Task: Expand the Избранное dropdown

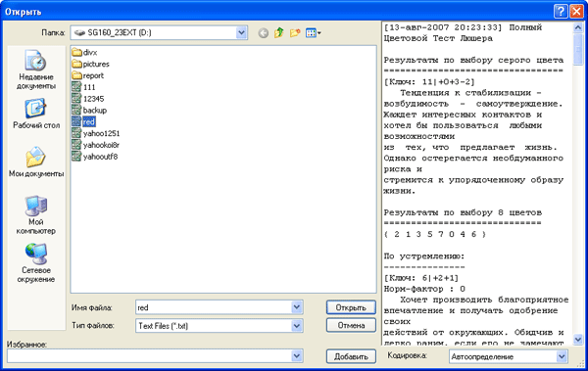Action: (297, 355)
